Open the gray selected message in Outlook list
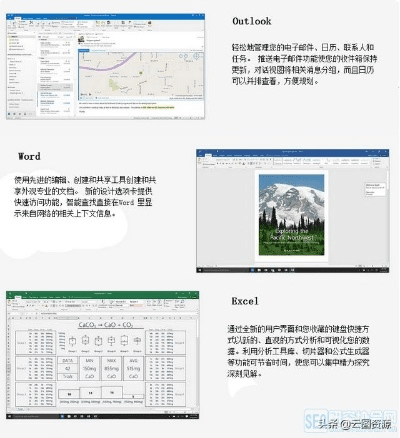 click(x=55, y=87)
